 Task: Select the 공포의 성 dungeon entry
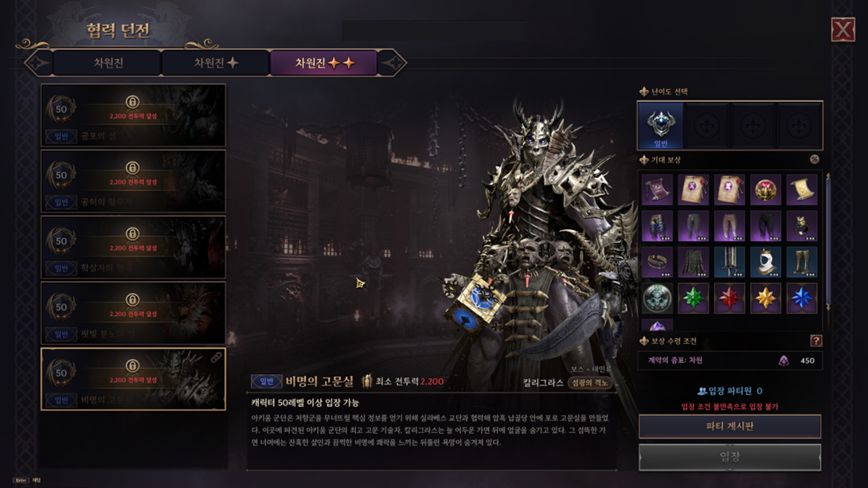[134, 115]
